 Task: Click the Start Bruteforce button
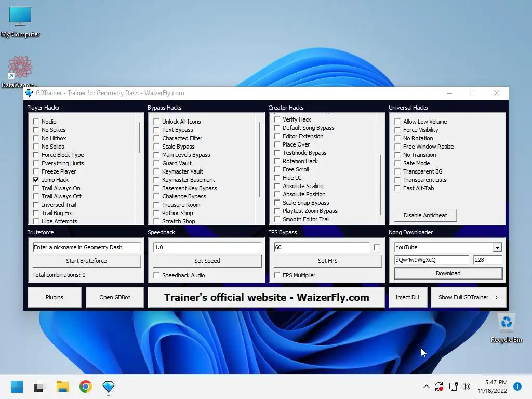87,261
